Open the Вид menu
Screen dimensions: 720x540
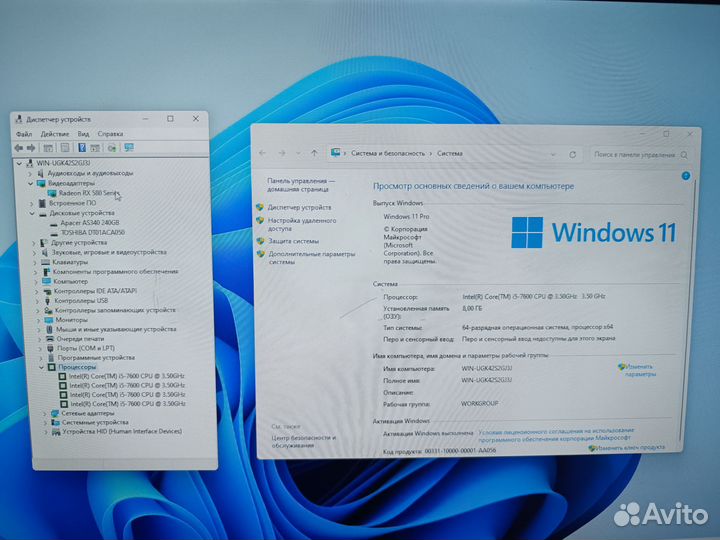83,134
